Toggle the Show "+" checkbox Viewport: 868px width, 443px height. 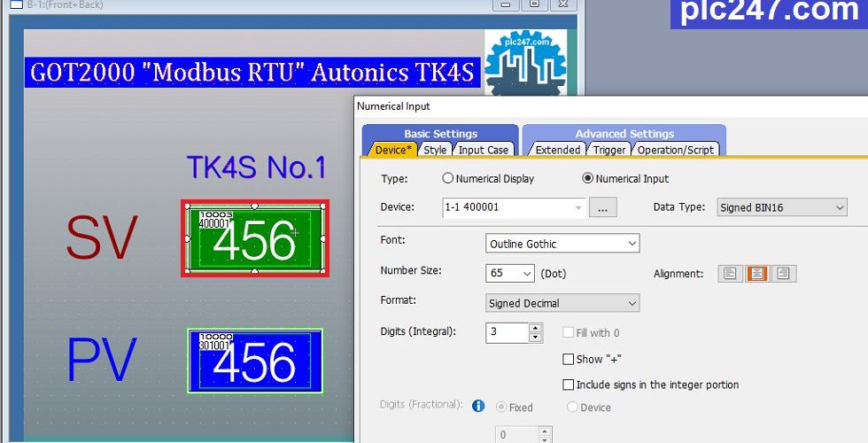[x=568, y=360]
